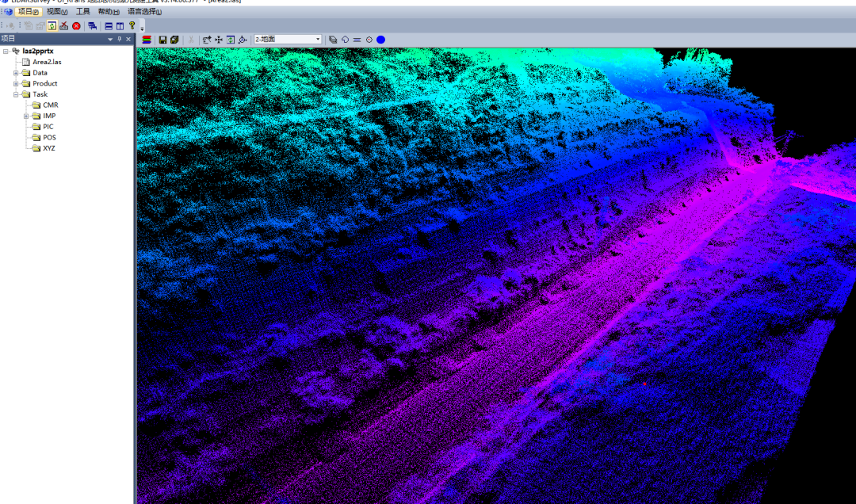
Task: Click the two horizontal lines icon
Action: point(357,40)
